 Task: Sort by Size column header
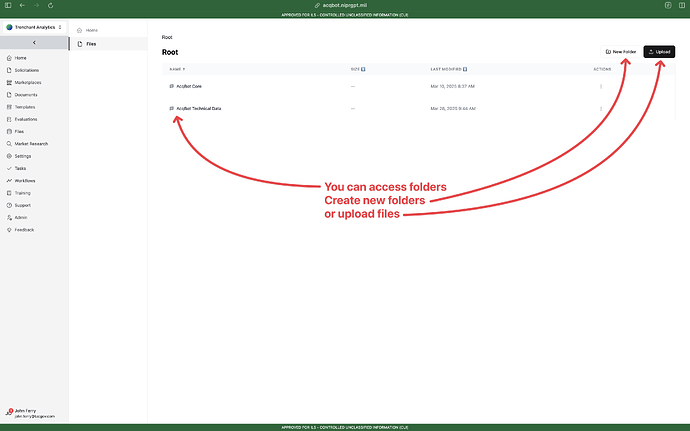click(358, 70)
